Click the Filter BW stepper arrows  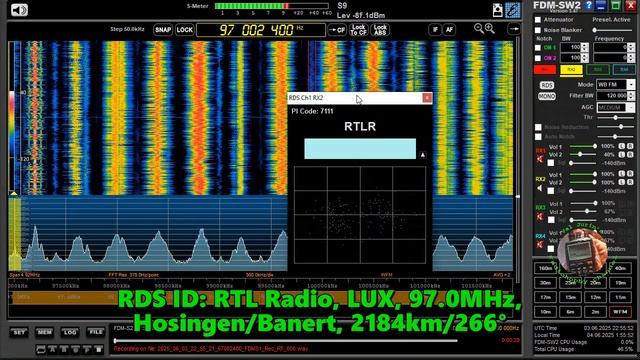point(631,96)
